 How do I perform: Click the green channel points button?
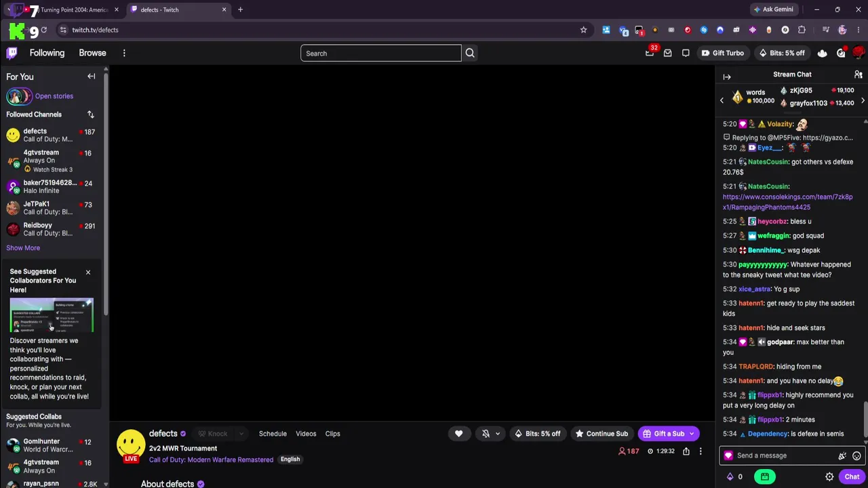pyautogui.click(x=765, y=476)
